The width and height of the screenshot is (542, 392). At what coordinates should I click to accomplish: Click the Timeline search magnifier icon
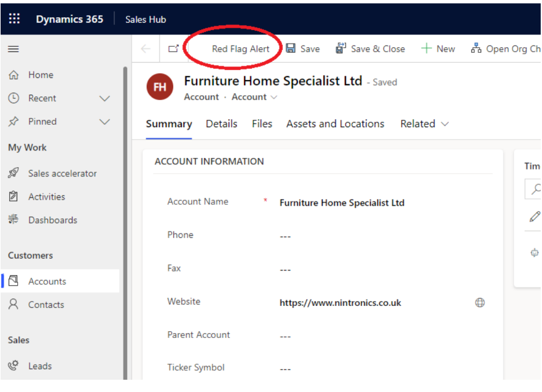[x=535, y=189]
